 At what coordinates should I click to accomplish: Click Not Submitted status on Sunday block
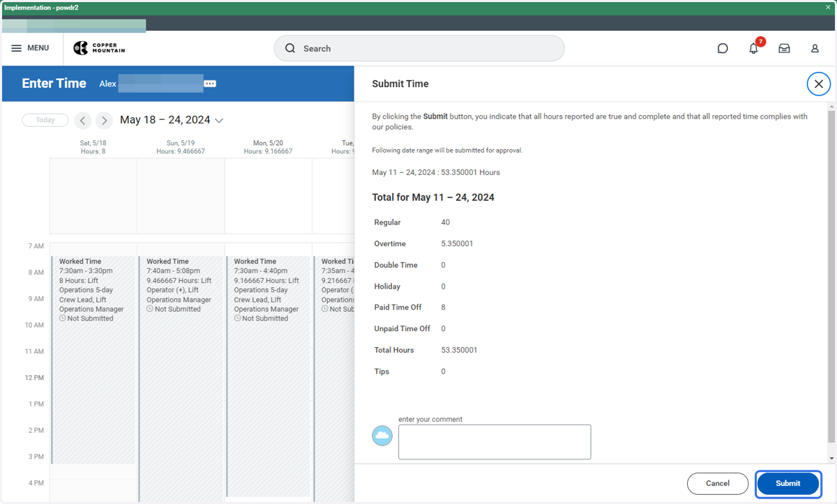coord(174,309)
